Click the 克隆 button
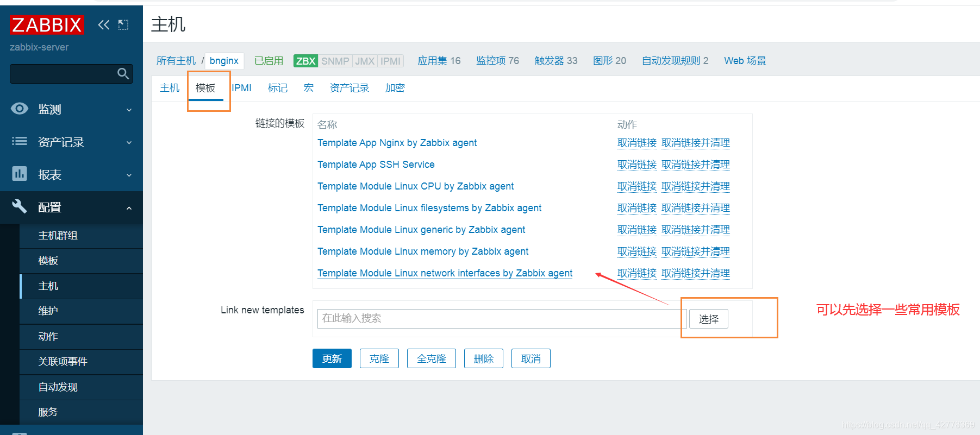Viewport: 980px width, 435px height. pos(379,358)
